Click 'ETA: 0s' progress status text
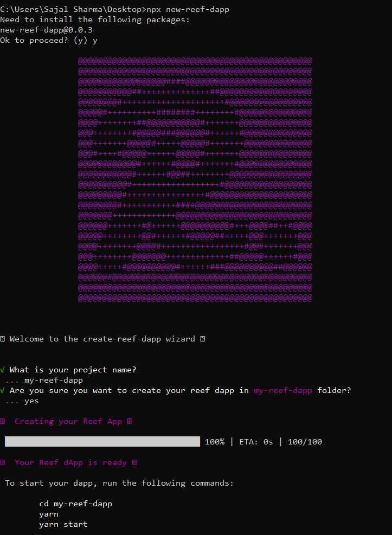Viewport: 392px width, 535px height. click(256, 442)
